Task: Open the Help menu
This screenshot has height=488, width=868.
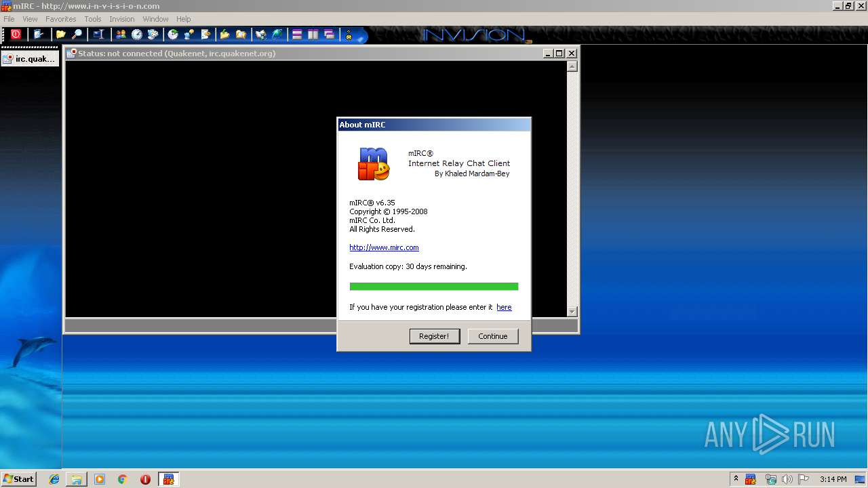Action: pyautogui.click(x=183, y=19)
